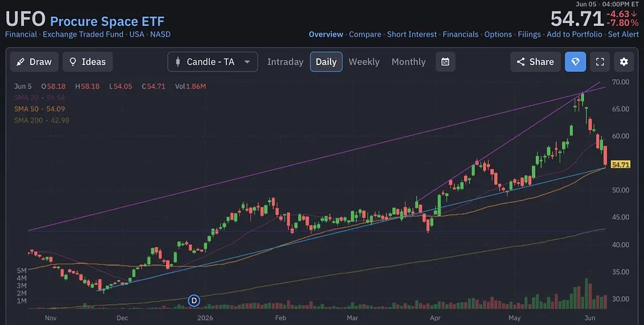Click Set Alert link

[x=623, y=34]
